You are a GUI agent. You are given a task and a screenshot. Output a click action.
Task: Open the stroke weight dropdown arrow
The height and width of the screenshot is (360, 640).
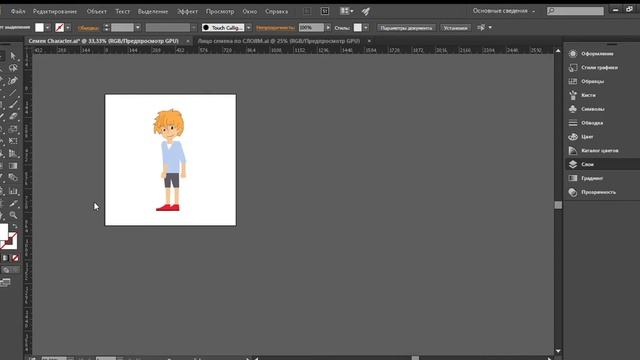pos(138,27)
